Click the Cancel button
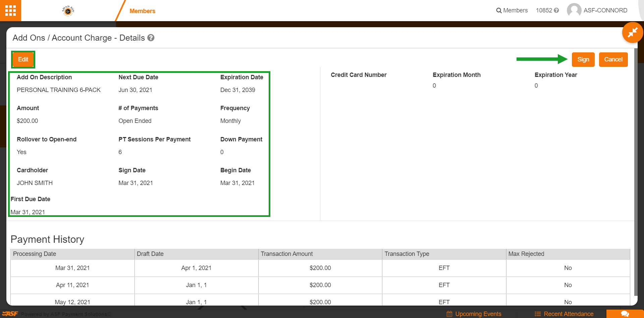The height and width of the screenshot is (318, 644). pos(613,59)
